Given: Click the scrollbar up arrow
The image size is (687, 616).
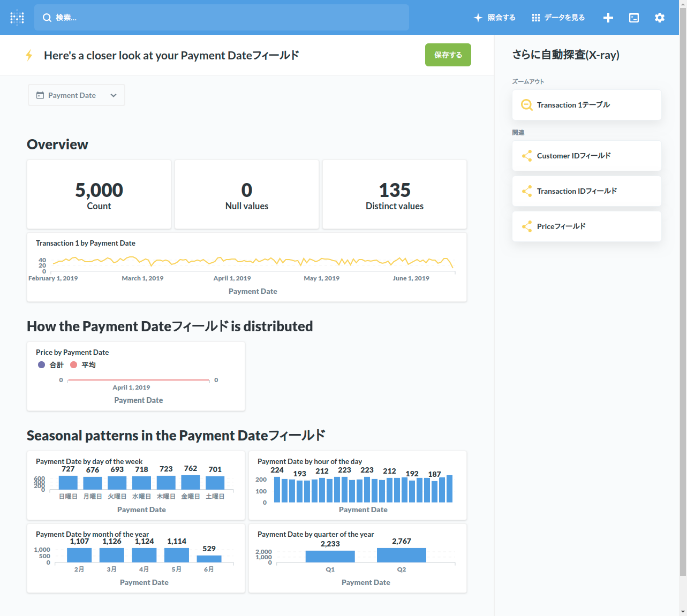Looking at the screenshot, I should tap(683, 4).
